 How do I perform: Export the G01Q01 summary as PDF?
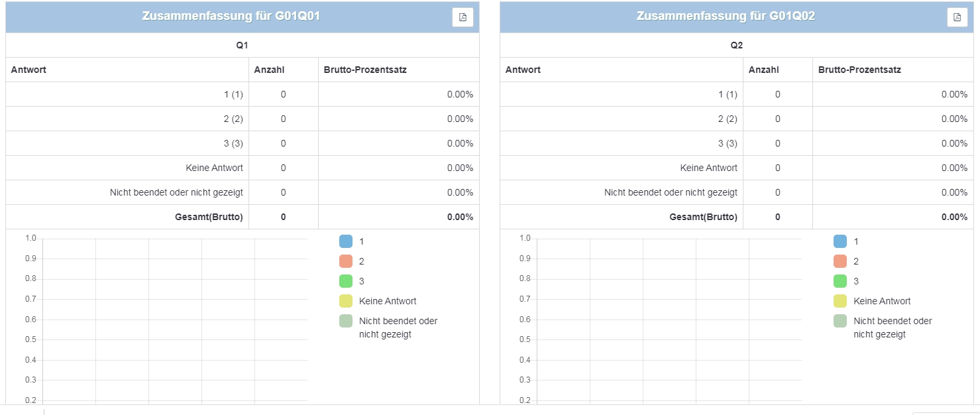click(x=463, y=17)
